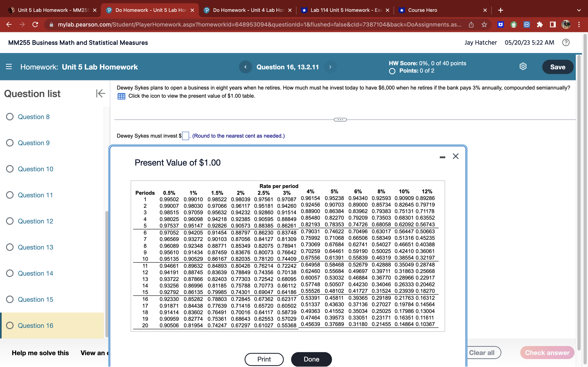
Task: Open the hamburger menu beside Homework
Action: click(9, 67)
